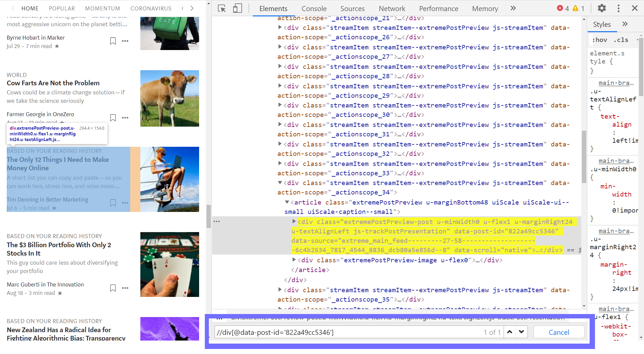Expand the extremePostPreview-image div
The height and width of the screenshot is (354, 644).
[294, 260]
